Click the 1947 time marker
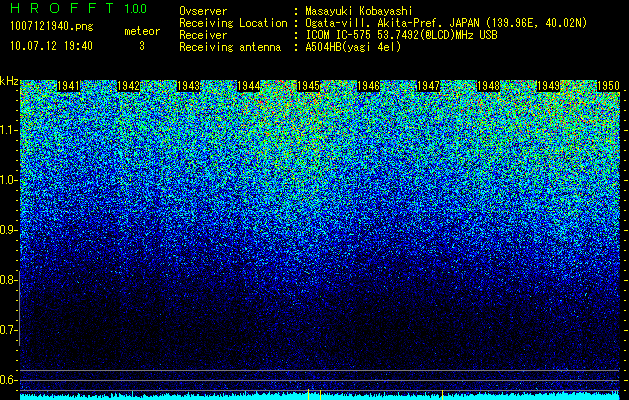This screenshot has height=400, width=629. click(428, 86)
